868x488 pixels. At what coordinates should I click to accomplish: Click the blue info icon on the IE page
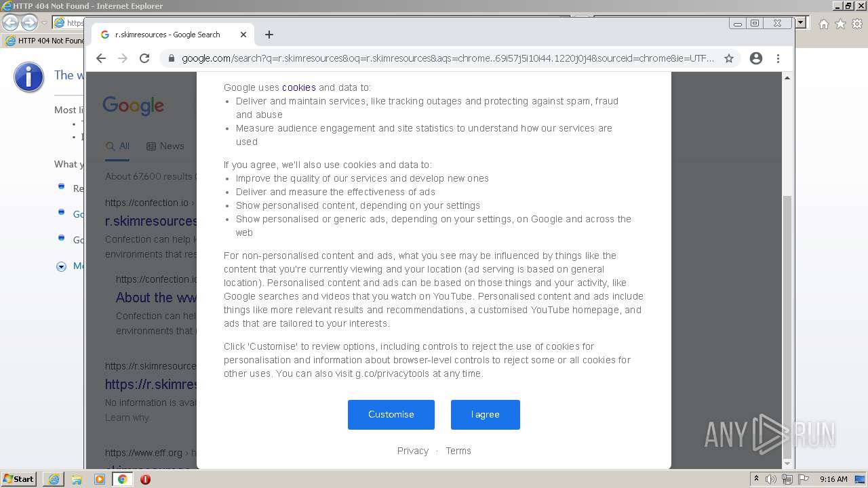click(x=28, y=78)
